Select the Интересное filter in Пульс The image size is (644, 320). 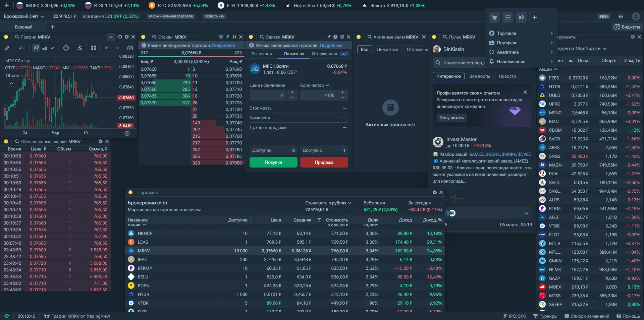tap(448, 76)
